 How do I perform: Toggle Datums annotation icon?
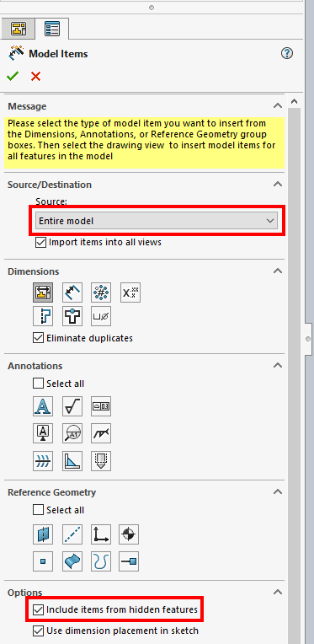(43, 433)
